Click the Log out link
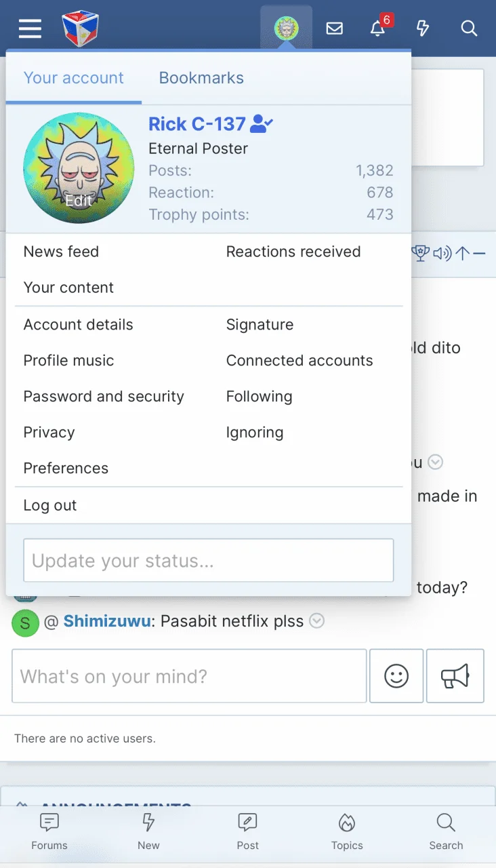496x868 pixels. click(50, 505)
